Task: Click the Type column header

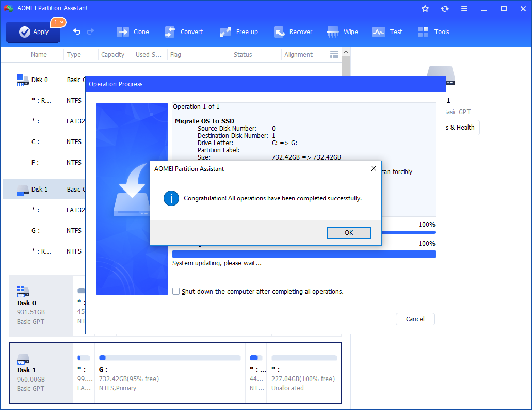Action: (74, 55)
